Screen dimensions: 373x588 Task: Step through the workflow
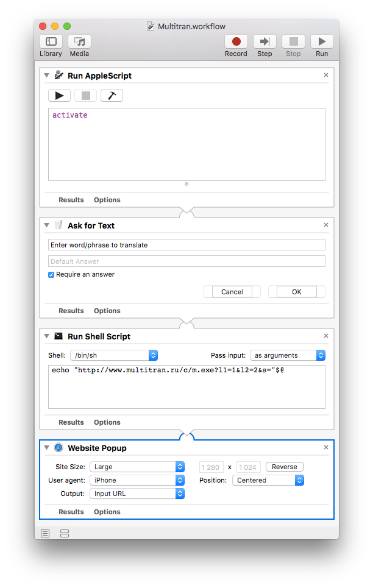coord(265,41)
